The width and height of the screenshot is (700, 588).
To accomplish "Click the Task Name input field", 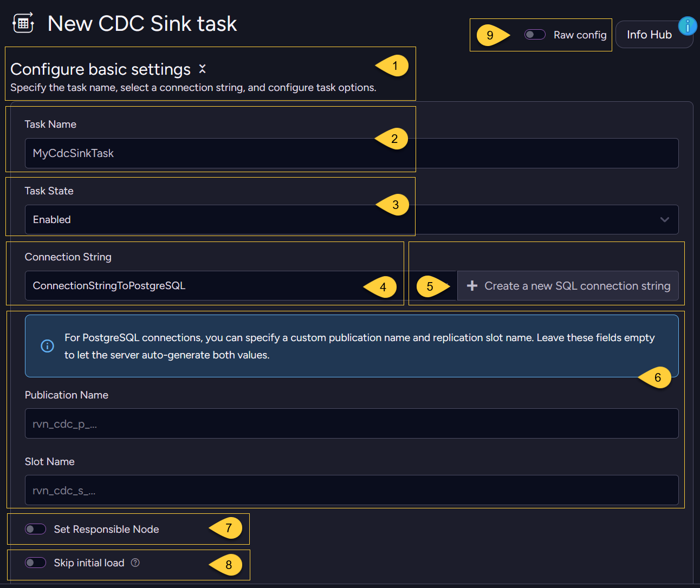I will coord(352,153).
